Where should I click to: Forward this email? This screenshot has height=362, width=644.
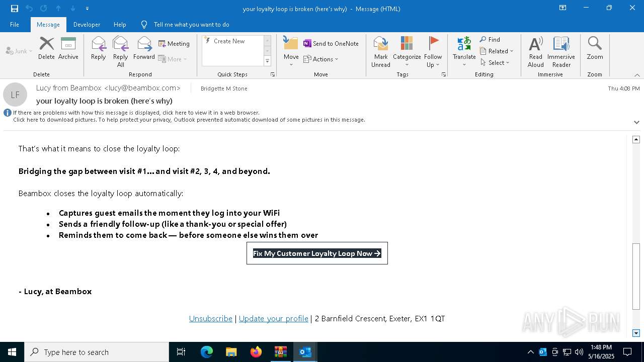point(144,48)
